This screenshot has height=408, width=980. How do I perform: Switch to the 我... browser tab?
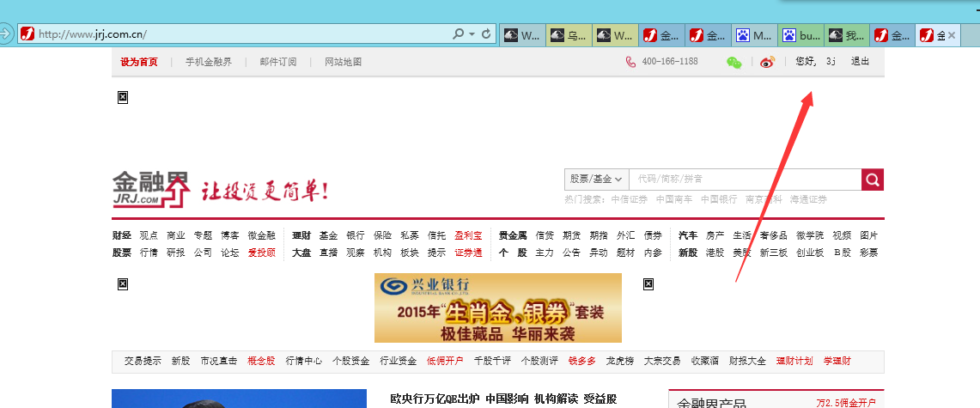(847, 35)
